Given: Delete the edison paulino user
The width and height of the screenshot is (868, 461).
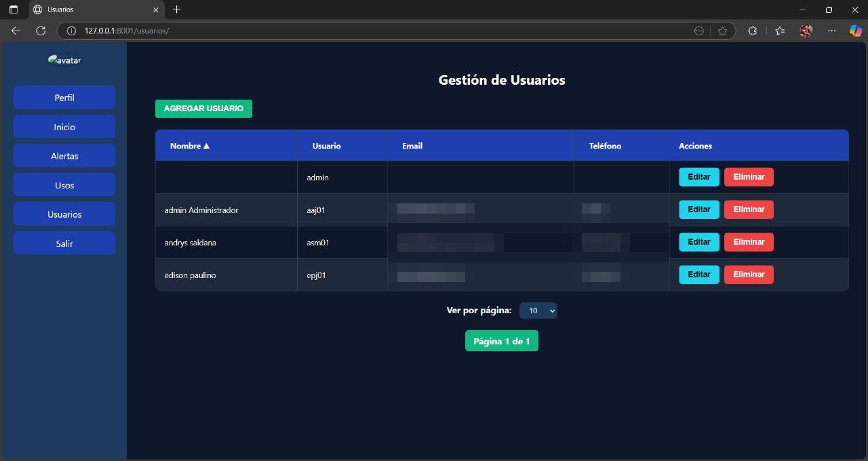Looking at the screenshot, I should coord(749,275).
